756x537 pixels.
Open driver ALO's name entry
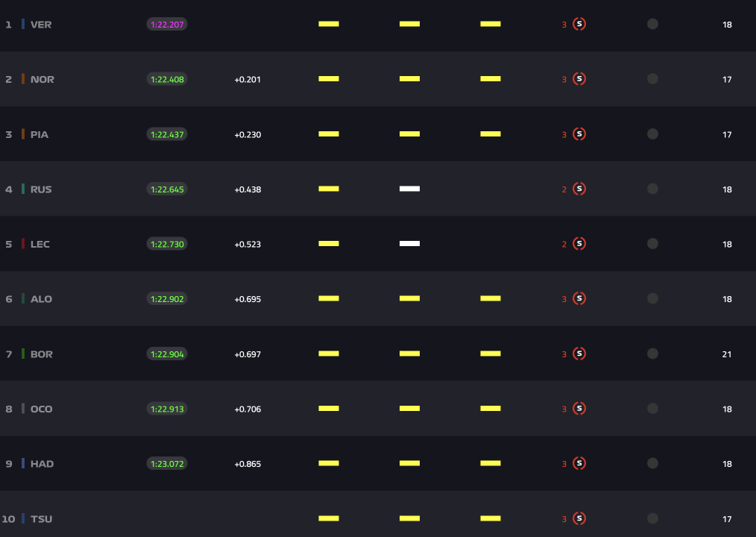coord(41,299)
